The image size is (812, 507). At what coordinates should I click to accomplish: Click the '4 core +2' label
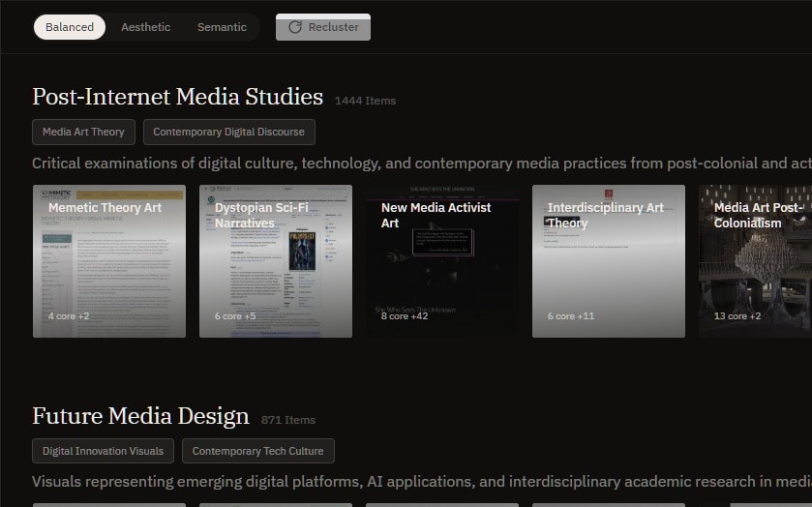[69, 315]
